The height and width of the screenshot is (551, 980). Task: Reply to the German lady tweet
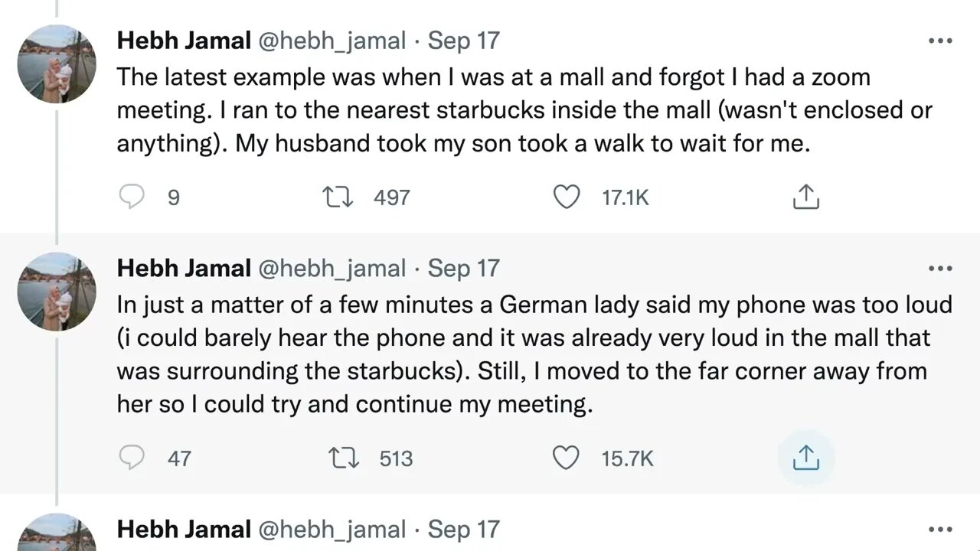(x=132, y=458)
